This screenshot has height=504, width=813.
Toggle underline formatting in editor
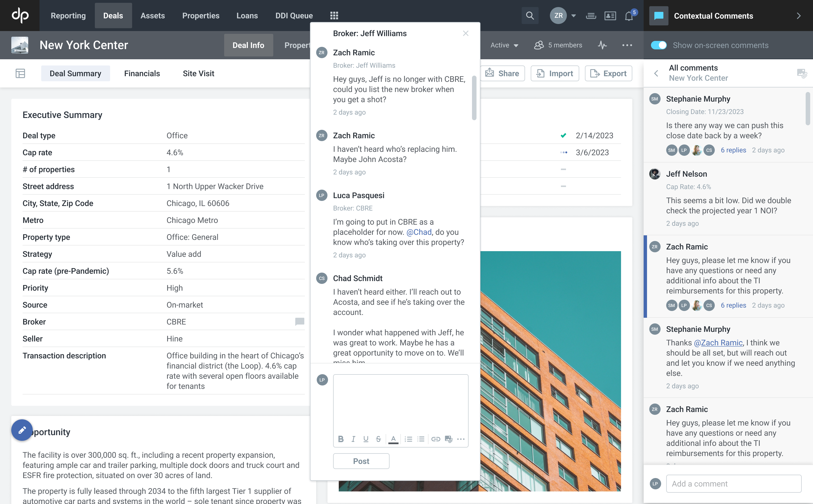click(x=366, y=439)
